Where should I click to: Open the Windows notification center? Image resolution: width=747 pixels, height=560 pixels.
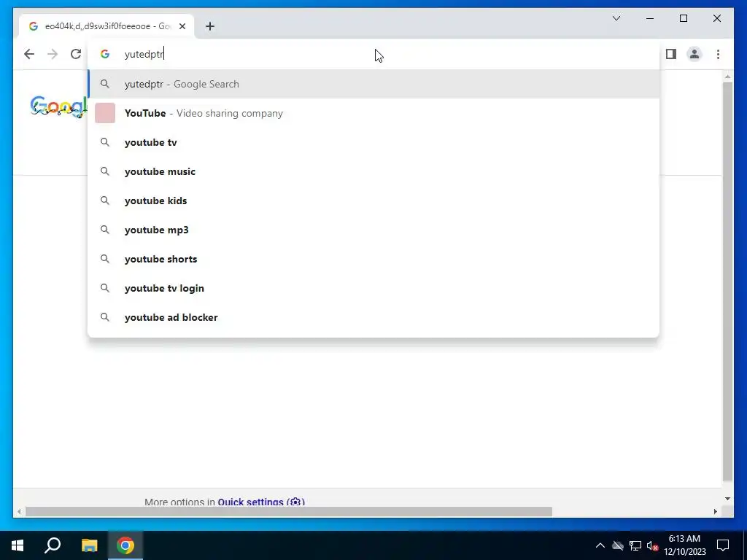723,545
